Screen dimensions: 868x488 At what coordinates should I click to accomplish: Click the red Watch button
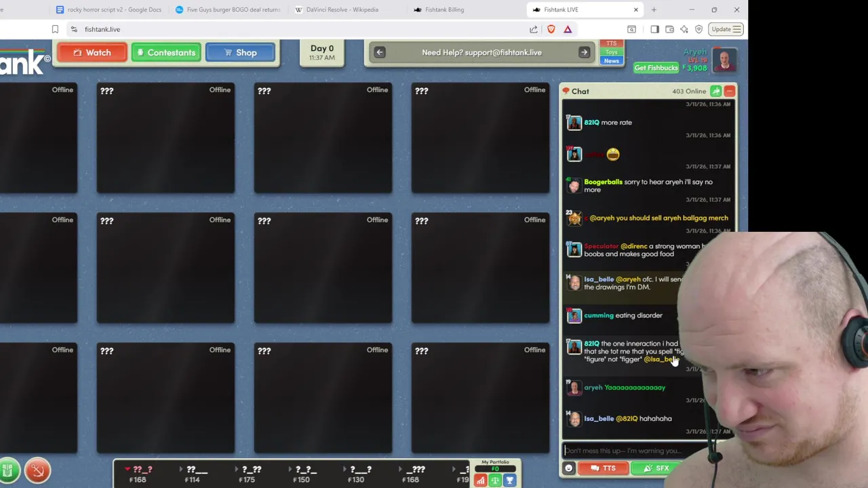click(92, 53)
